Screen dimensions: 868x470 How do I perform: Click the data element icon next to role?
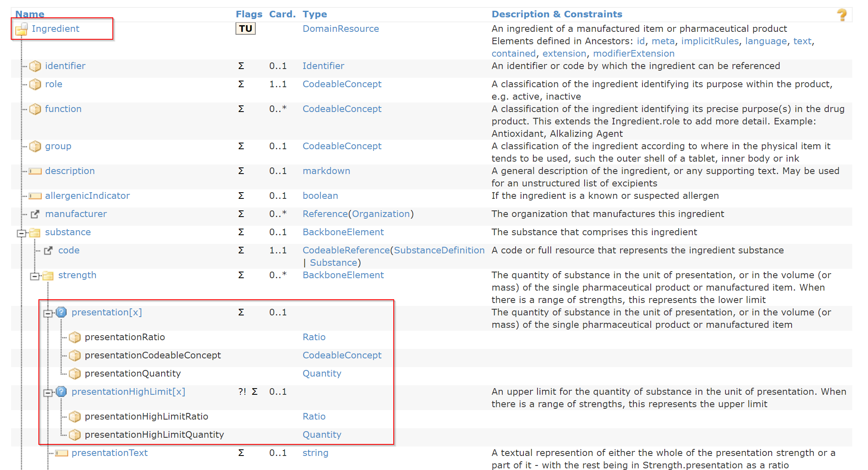(35, 84)
